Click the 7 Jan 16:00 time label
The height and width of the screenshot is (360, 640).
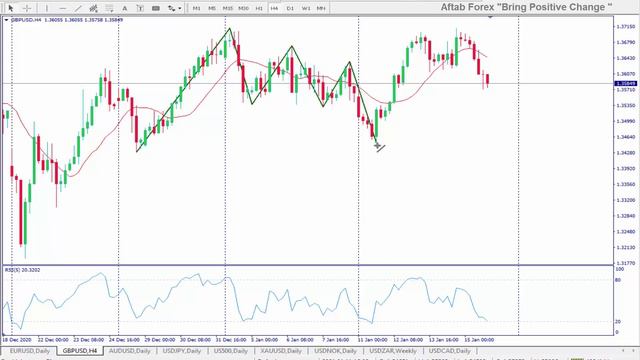tap(335, 340)
